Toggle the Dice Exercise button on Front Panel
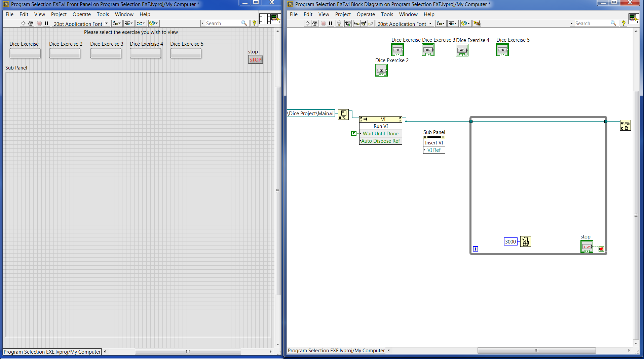 click(x=25, y=53)
